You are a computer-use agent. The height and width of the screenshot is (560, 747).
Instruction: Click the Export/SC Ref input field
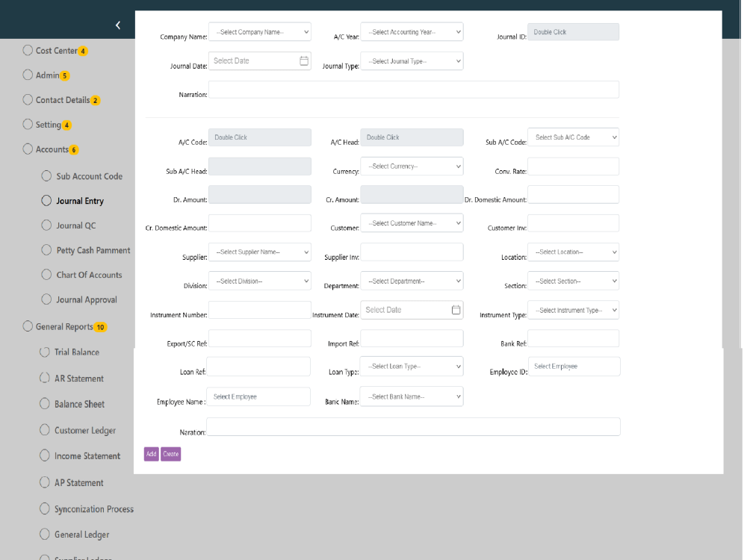(260, 338)
